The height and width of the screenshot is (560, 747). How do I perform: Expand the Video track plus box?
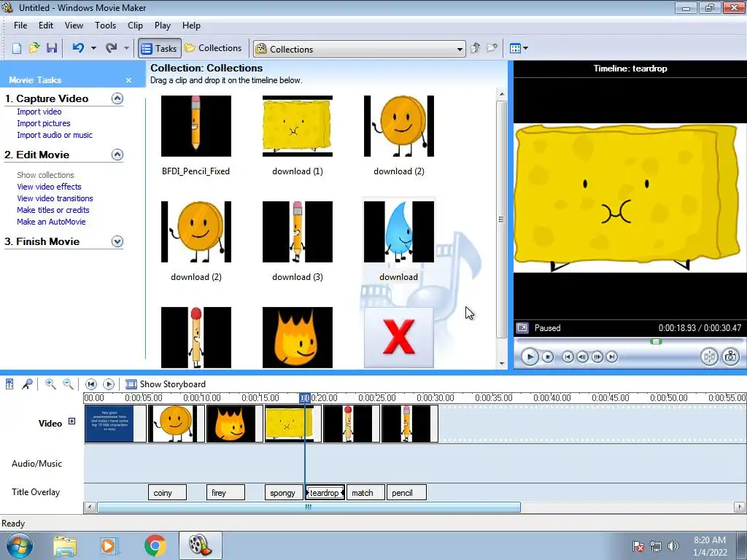(71, 421)
